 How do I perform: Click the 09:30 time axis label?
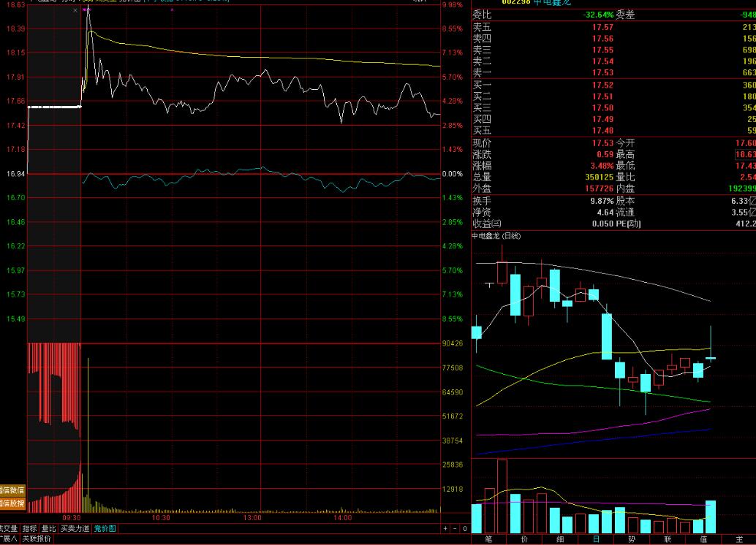[x=72, y=517]
